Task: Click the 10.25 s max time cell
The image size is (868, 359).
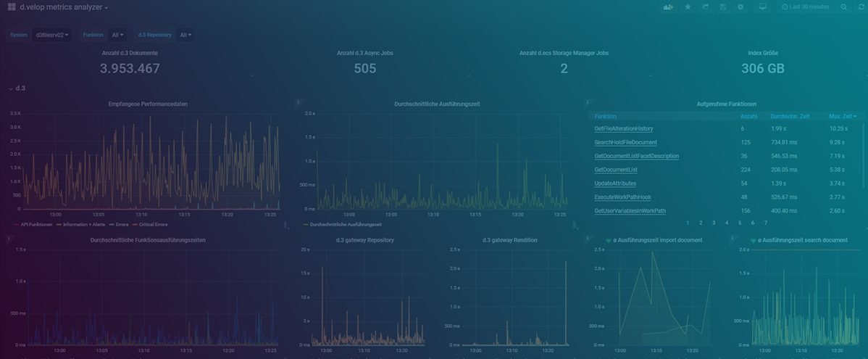Action: pyautogui.click(x=838, y=128)
